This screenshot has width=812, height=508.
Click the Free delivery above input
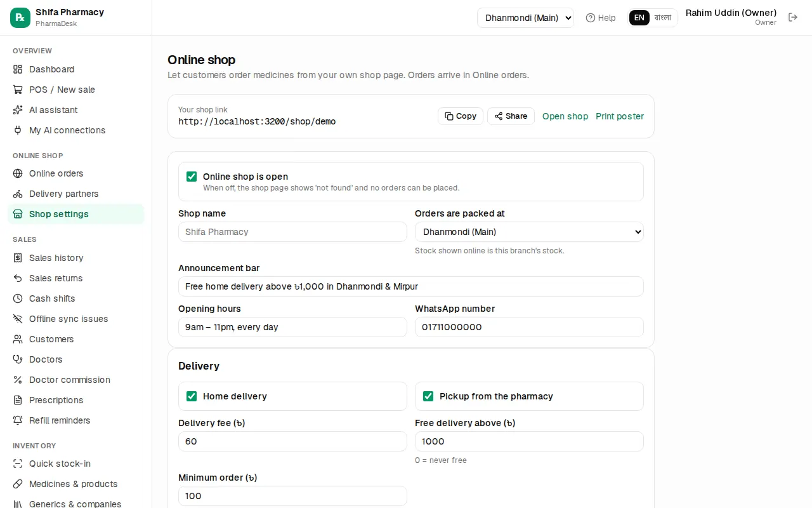click(x=529, y=441)
